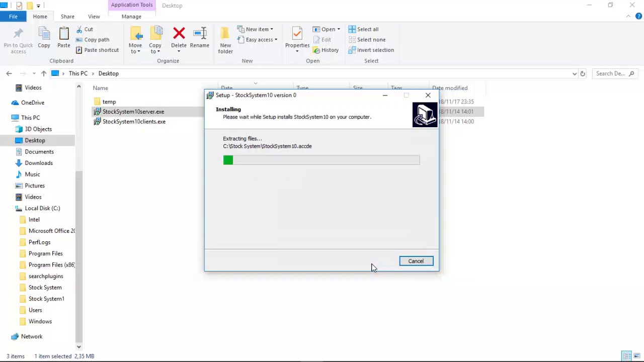Click the Help question mark icon
Viewport: 644px width, 362px height.
639,16
